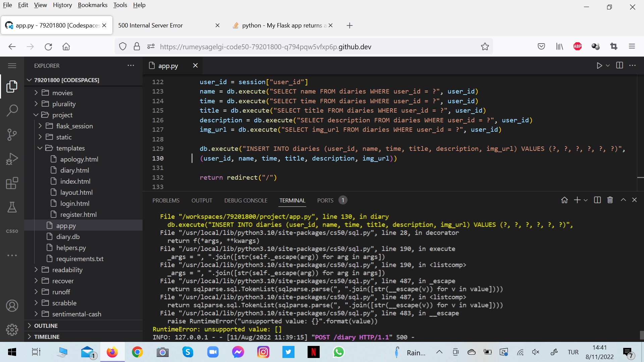Open Testing flask icon in activity bar

12,207
